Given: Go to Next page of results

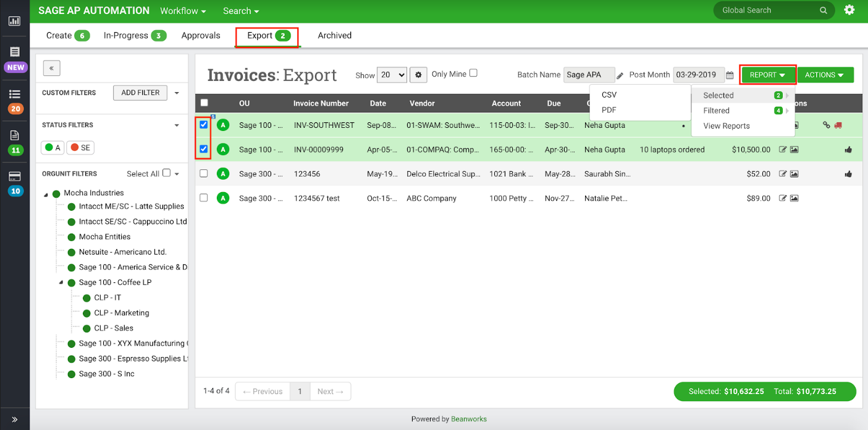Looking at the screenshot, I should tap(330, 391).
